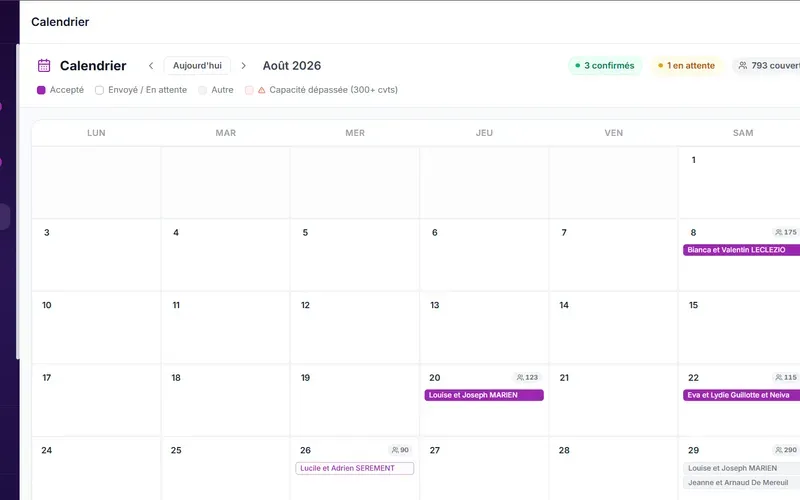Select day 19 cell

pos(355,401)
